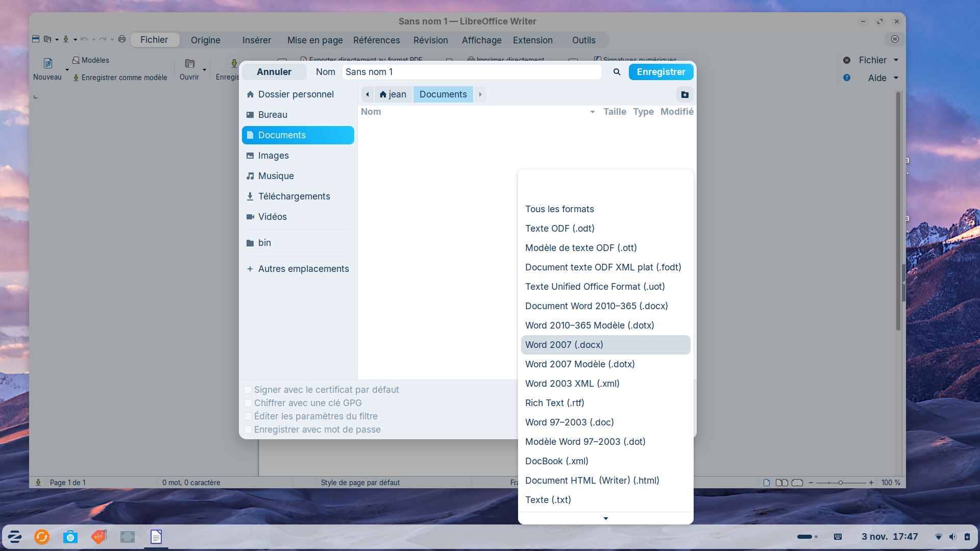The image size is (980, 551).
Task: Click the Ouvrir folder icon
Action: point(189,63)
